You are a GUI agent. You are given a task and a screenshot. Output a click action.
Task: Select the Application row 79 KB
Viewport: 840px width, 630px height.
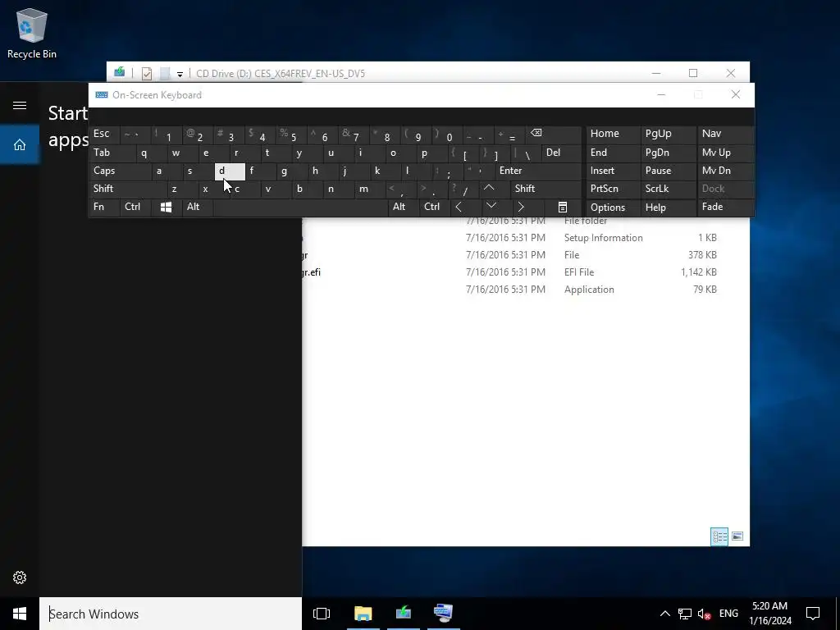[510, 290]
